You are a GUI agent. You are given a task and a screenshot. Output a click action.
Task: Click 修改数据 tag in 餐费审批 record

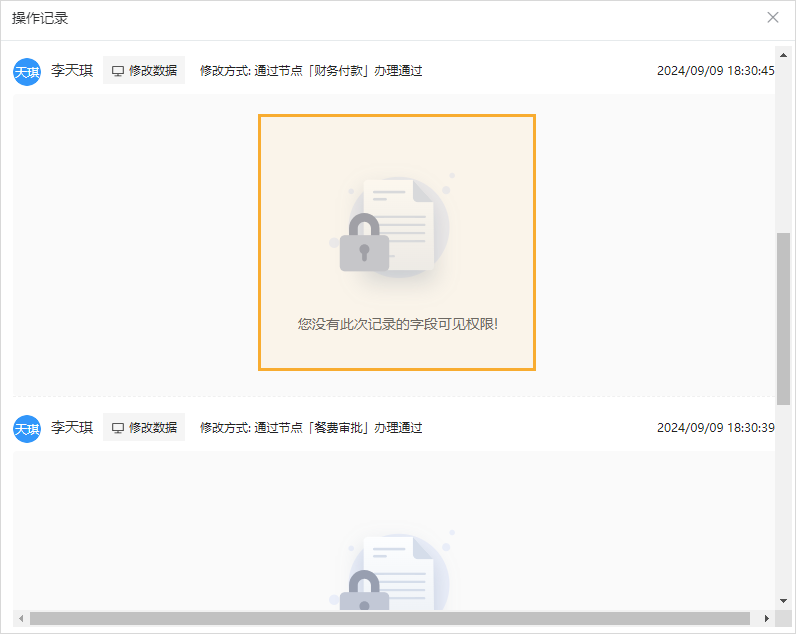pyautogui.click(x=144, y=427)
